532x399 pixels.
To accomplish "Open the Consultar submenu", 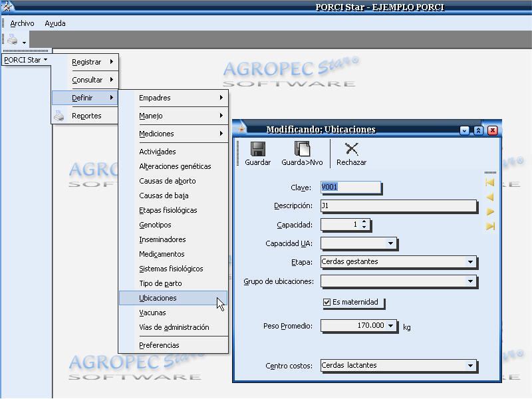I will pyautogui.click(x=85, y=80).
